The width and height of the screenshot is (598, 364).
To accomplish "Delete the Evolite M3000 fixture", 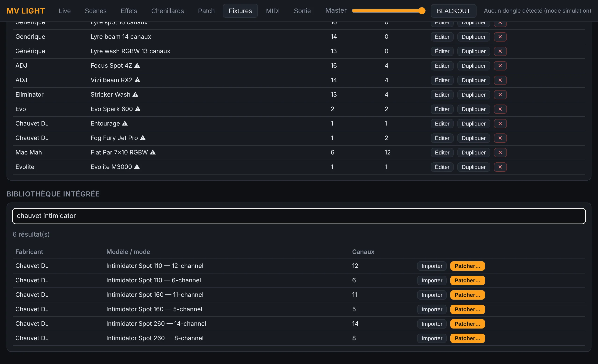I will click(500, 167).
